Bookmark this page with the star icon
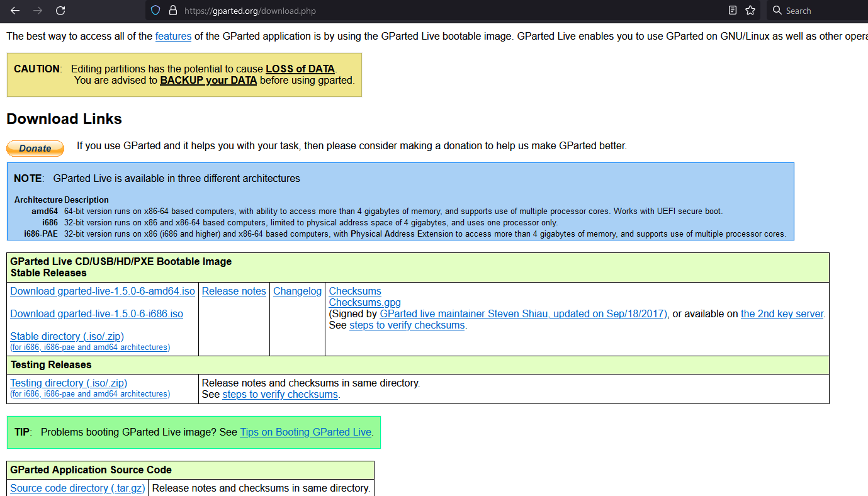This screenshot has height=496, width=868. (750, 11)
